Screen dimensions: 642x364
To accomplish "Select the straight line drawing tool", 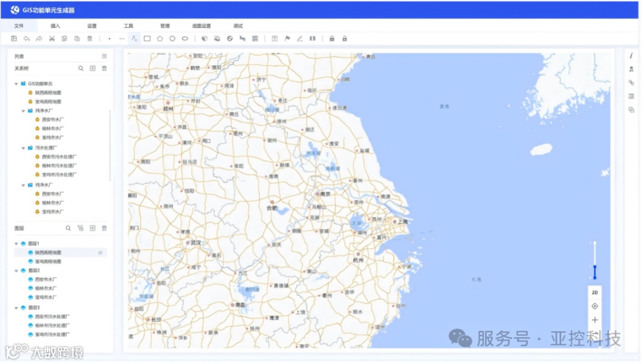I will coord(122,39).
